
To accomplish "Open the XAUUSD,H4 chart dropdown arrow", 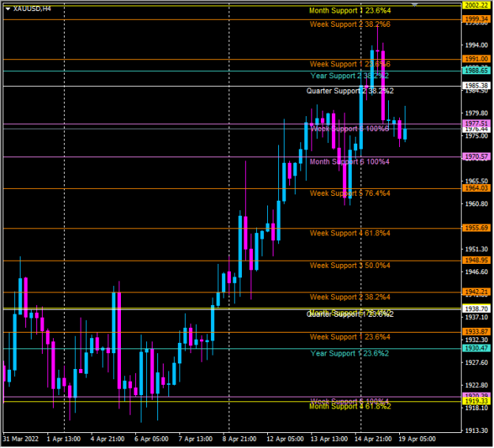I will pyautogui.click(x=8, y=9).
